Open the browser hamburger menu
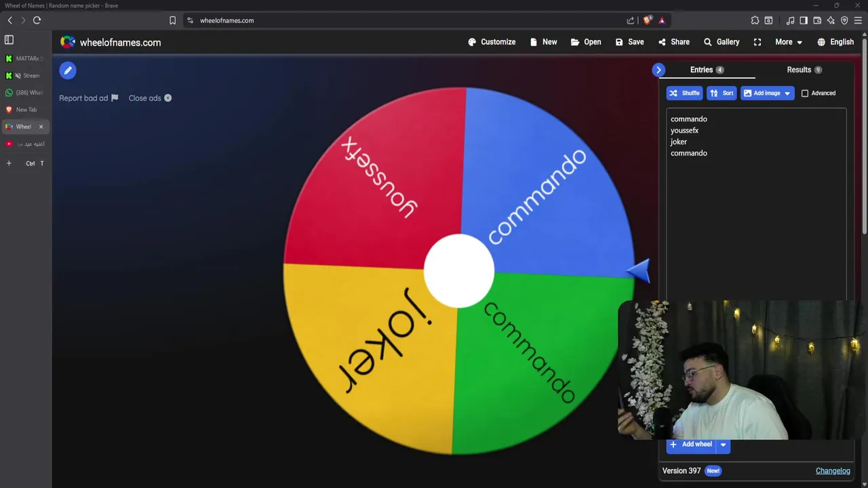Screen dimensions: 868x488 coord(858,20)
